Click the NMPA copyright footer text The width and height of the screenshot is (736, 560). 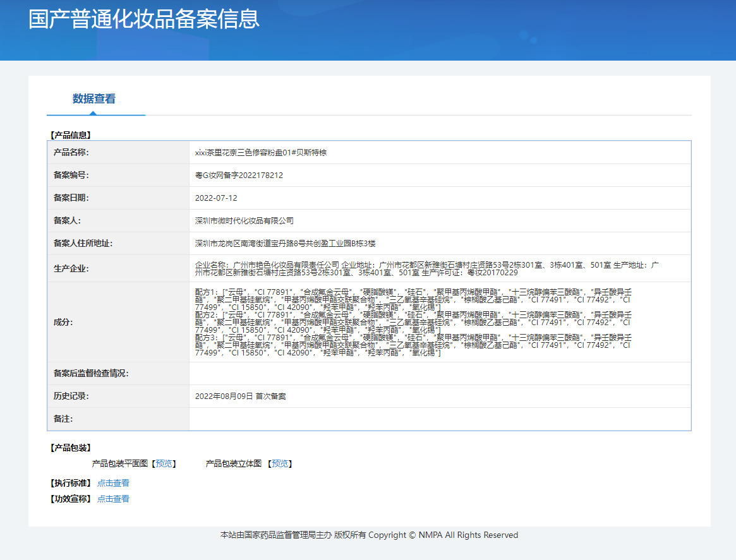(370, 535)
